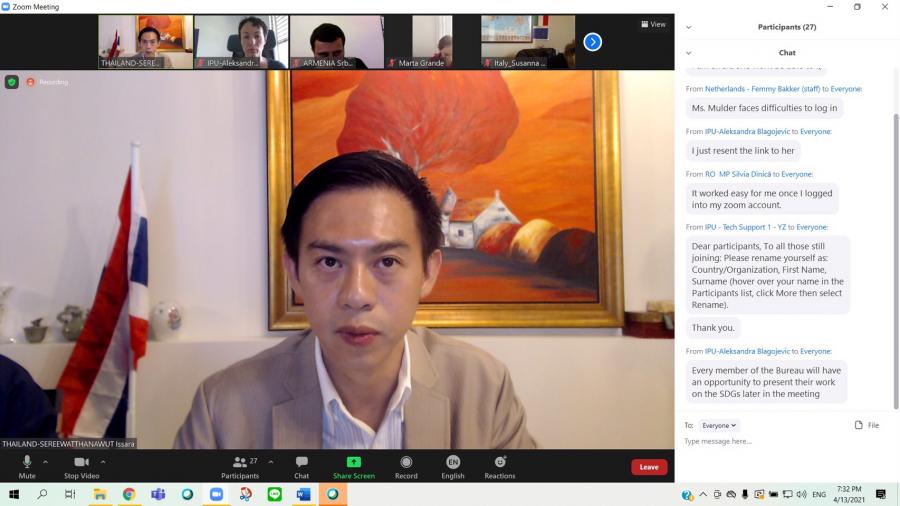Image resolution: width=900 pixels, height=506 pixels.
Task: Open the Everyone recipient dropdown
Action: [719, 425]
